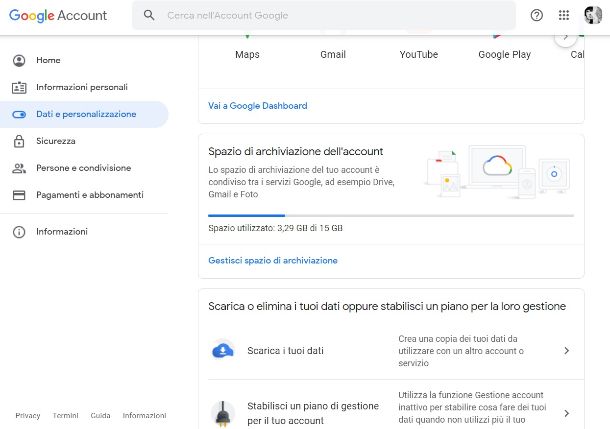Follow the Vai a Google Dashboard link
The height and width of the screenshot is (429, 610).
point(258,106)
